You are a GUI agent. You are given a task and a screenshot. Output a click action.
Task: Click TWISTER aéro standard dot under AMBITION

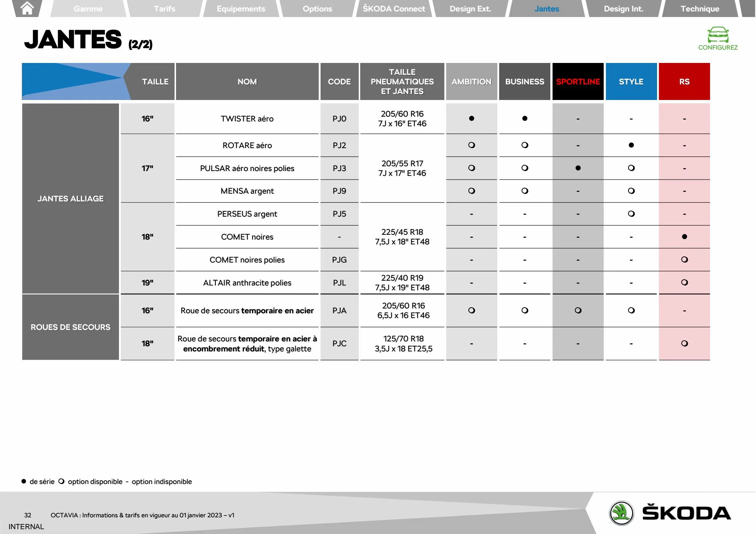point(471,119)
